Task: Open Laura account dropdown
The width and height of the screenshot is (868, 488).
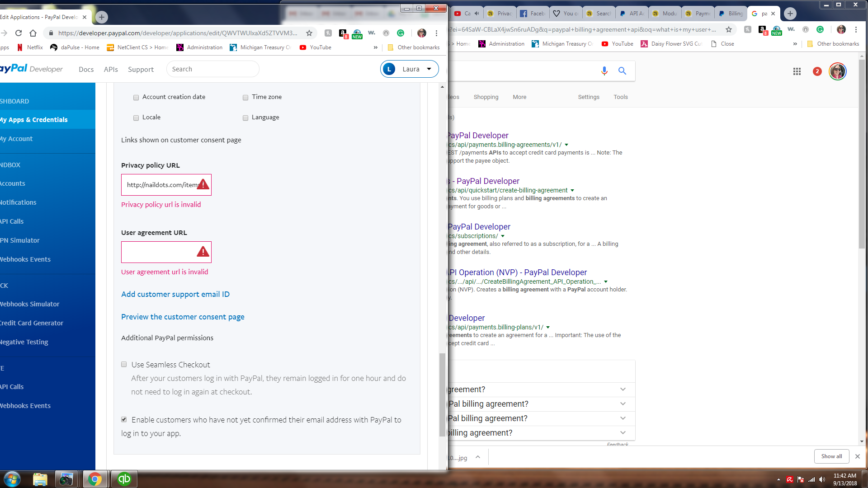Action: coord(410,69)
